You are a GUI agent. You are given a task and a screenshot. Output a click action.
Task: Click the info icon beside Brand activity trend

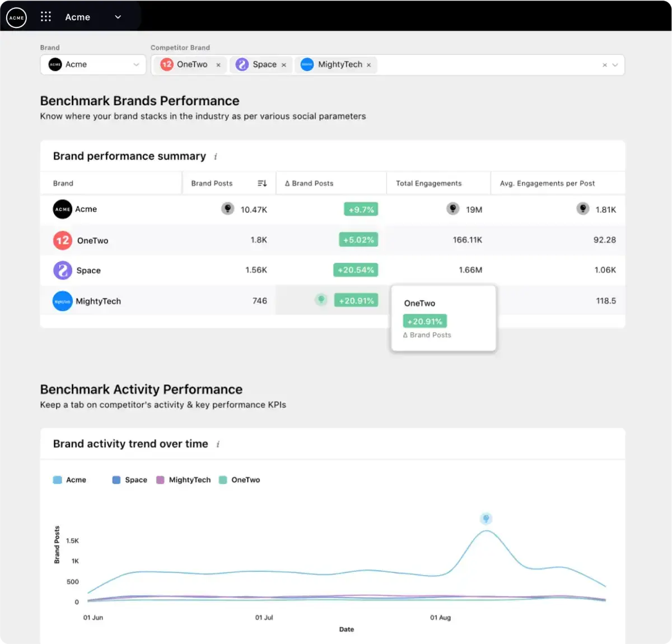(217, 444)
